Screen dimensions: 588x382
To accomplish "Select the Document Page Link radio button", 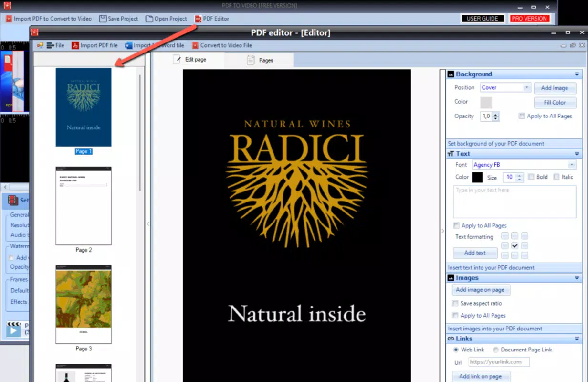I will (496, 350).
